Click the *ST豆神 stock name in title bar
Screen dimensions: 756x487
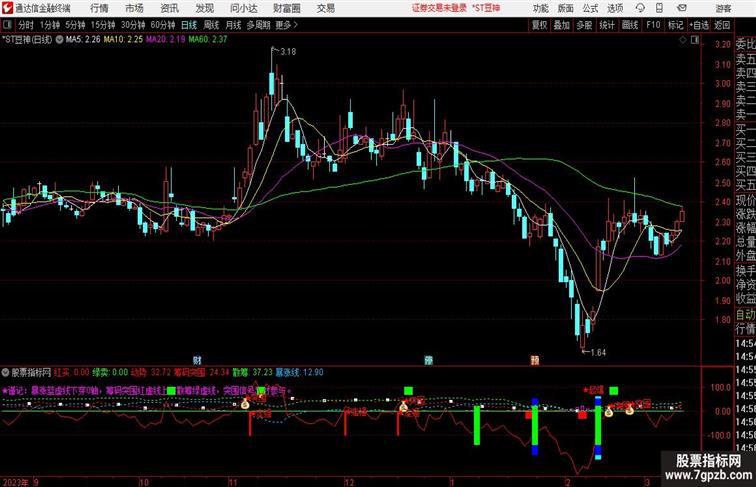click(486, 8)
